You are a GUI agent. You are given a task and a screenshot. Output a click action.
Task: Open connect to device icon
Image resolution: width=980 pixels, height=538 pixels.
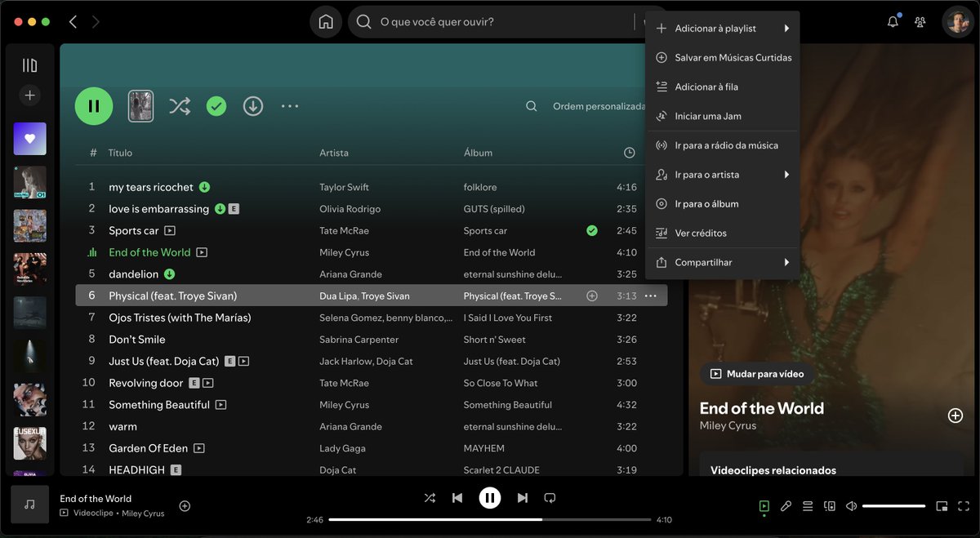point(830,506)
